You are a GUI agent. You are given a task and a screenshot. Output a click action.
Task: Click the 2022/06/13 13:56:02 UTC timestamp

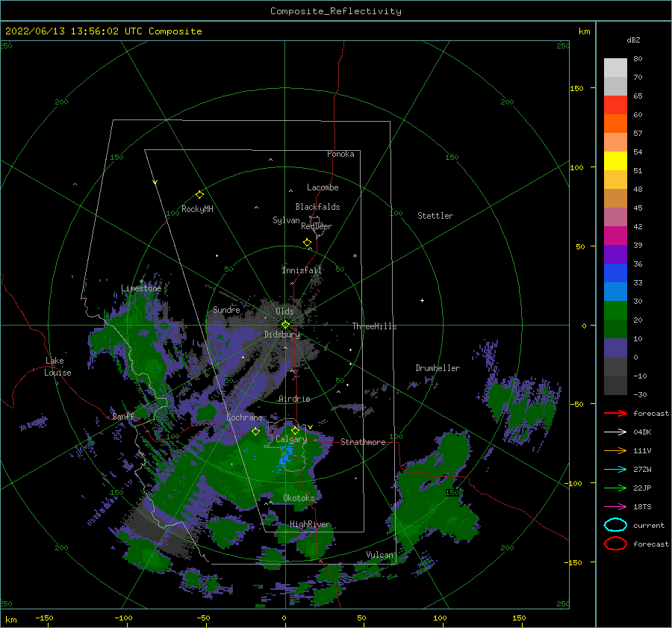(73, 31)
